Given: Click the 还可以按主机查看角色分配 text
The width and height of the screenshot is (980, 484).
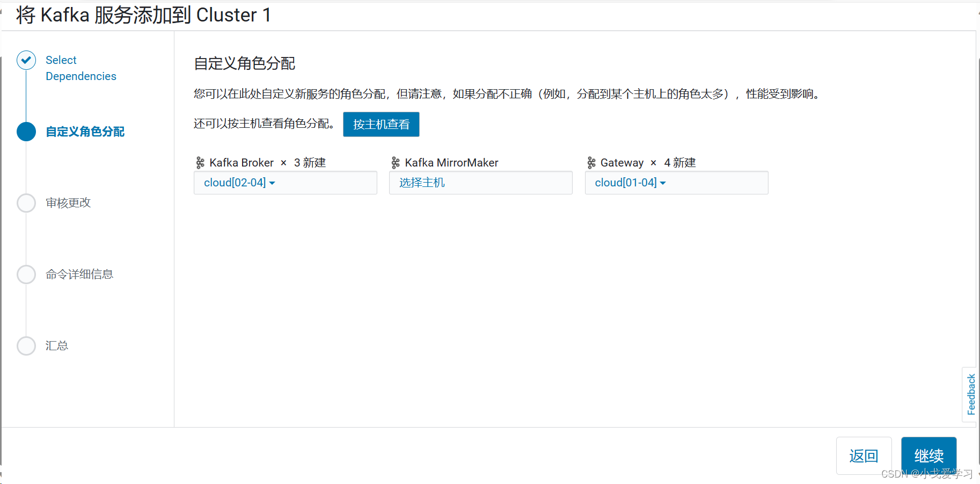Looking at the screenshot, I should (x=264, y=124).
